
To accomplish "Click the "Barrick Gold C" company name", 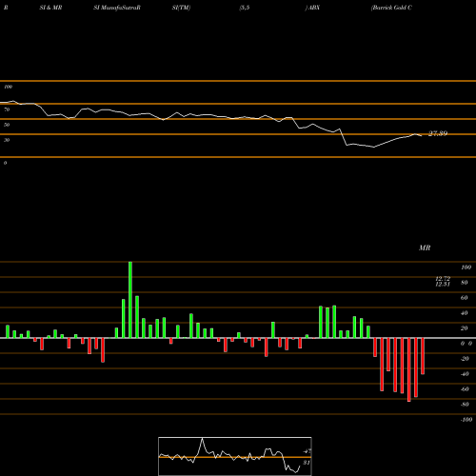I will (x=391, y=8).
